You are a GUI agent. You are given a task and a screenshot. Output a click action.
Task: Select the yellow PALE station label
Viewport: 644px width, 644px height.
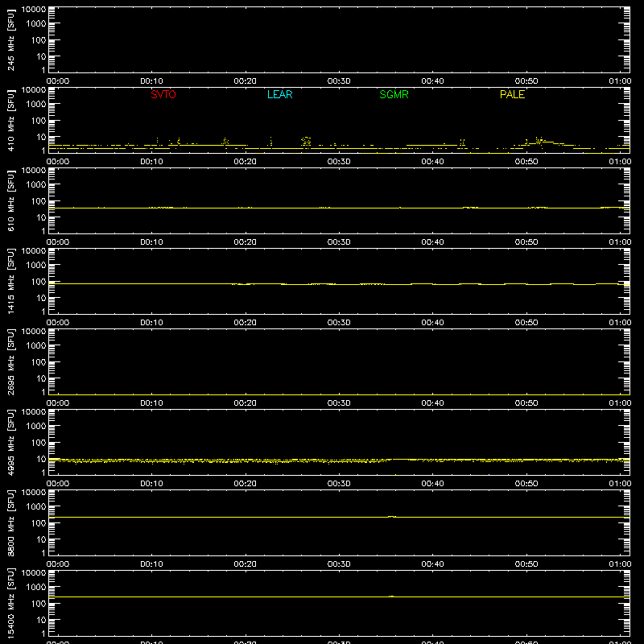512,94
